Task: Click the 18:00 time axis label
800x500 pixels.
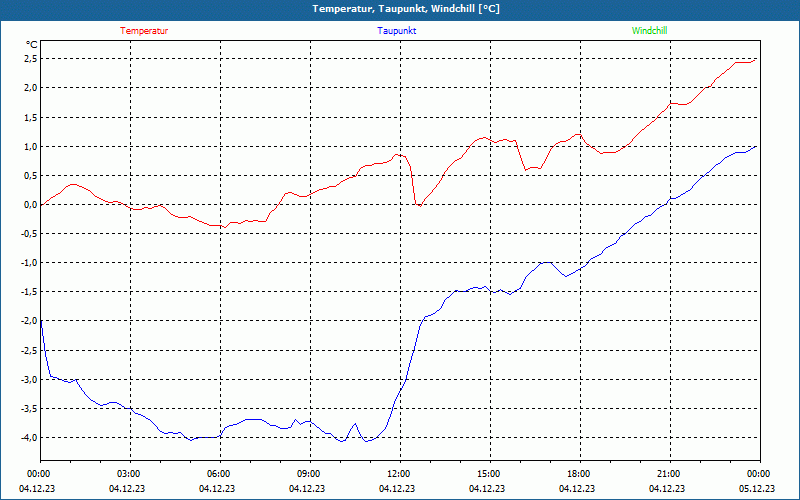Action: click(x=580, y=474)
